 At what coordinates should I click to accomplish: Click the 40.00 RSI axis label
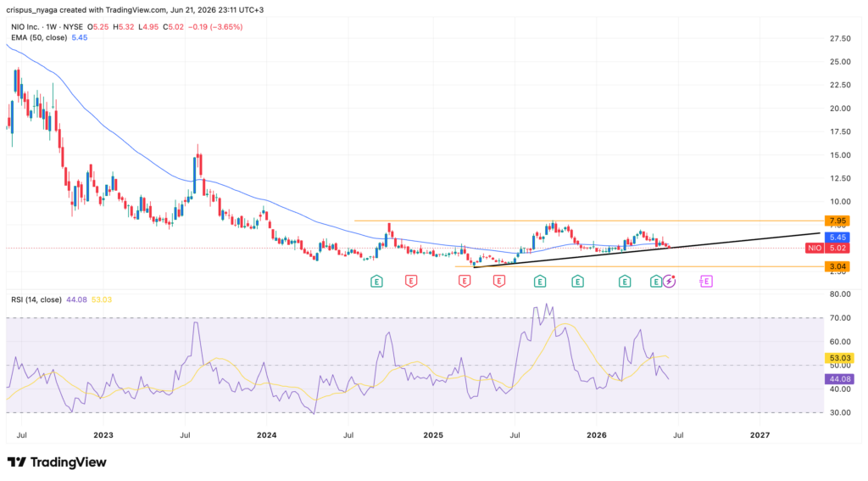click(840, 389)
